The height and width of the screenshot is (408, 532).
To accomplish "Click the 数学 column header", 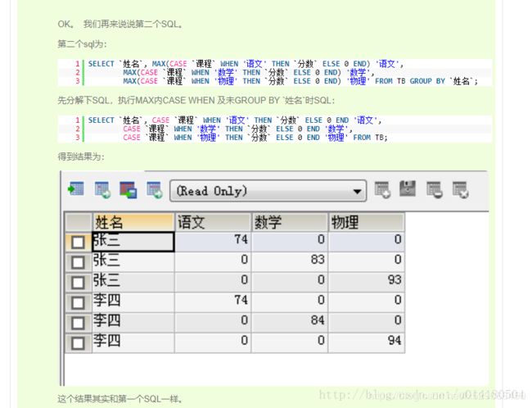I will point(290,223).
